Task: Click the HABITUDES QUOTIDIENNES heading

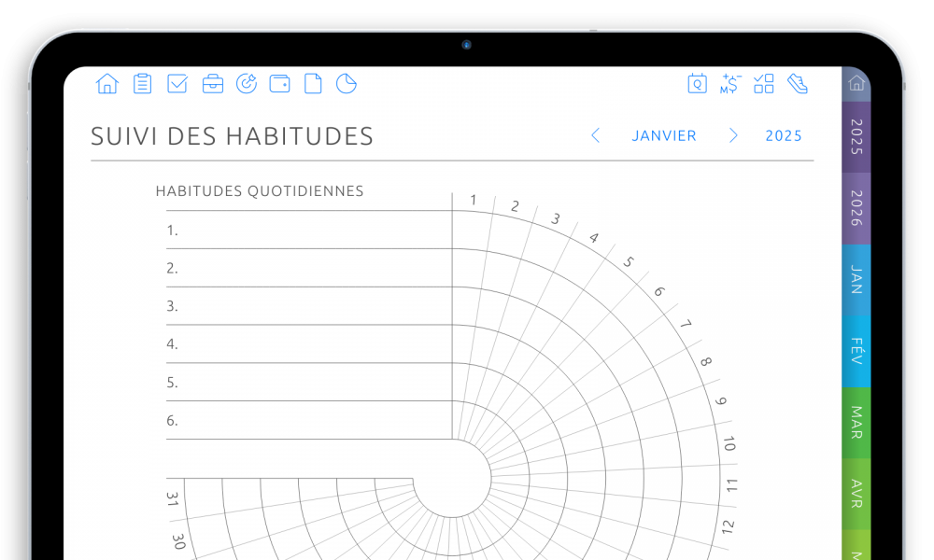Action: tap(259, 191)
